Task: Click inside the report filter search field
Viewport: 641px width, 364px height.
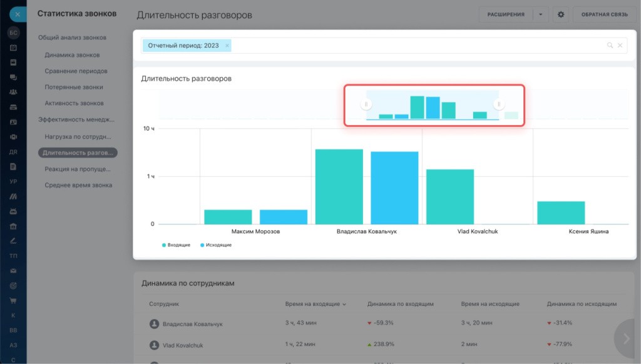Action: pos(413,46)
